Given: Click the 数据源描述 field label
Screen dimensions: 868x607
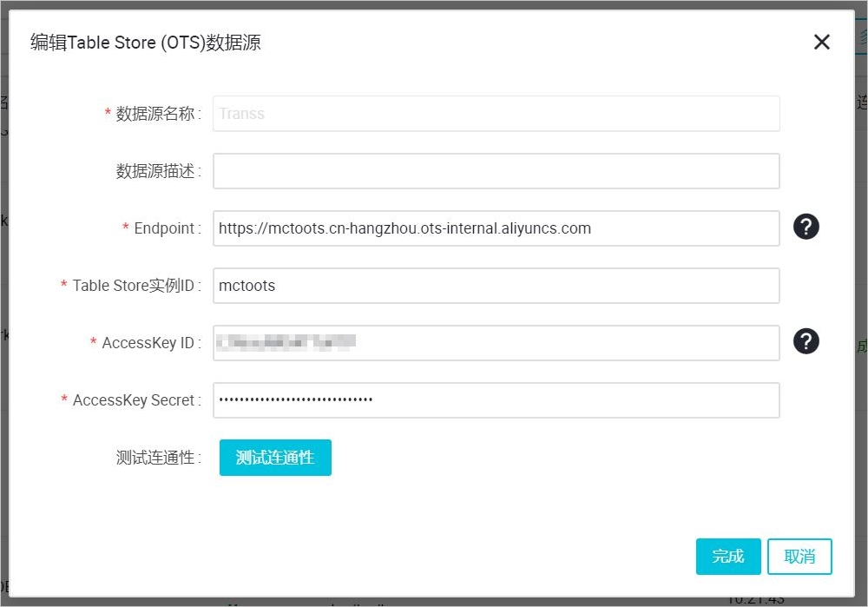Looking at the screenshot, I should coord(155,171).
